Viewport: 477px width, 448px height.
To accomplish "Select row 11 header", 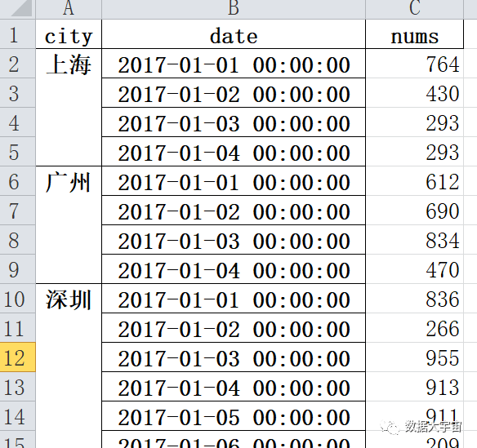I will click(x=18, y=328).
